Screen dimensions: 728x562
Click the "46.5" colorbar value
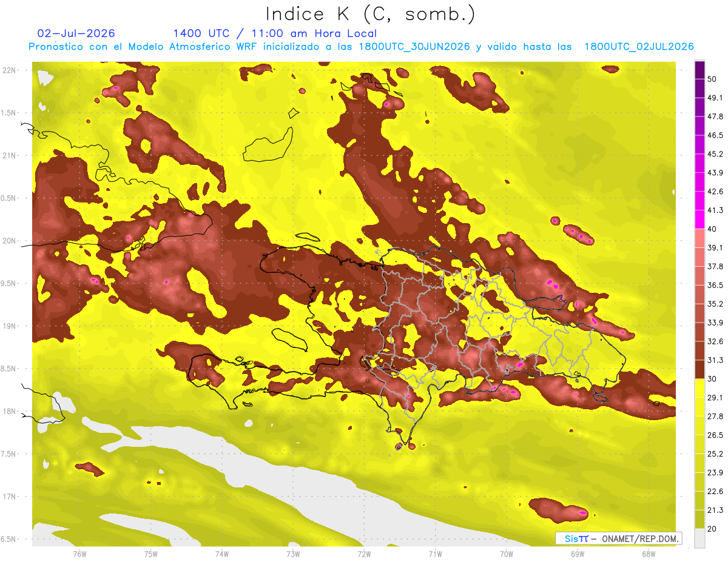pyautogui.click(x=715, y=135)
